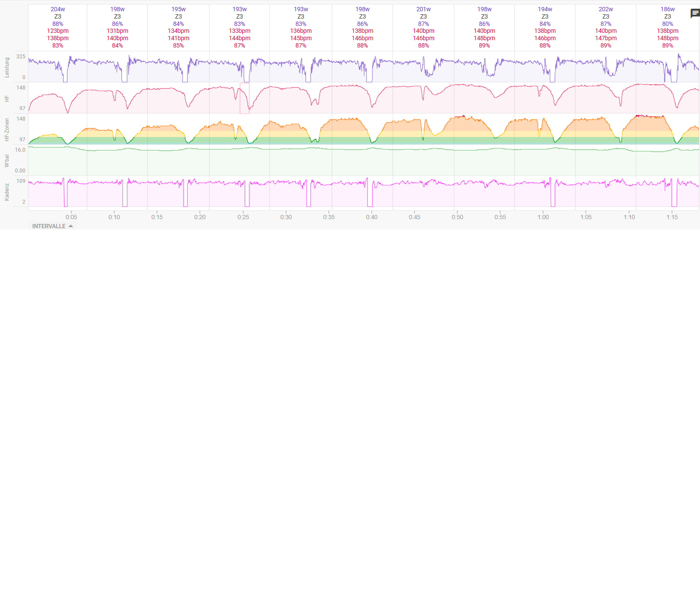Click the 1:00 time marker

tap(543, 217)
